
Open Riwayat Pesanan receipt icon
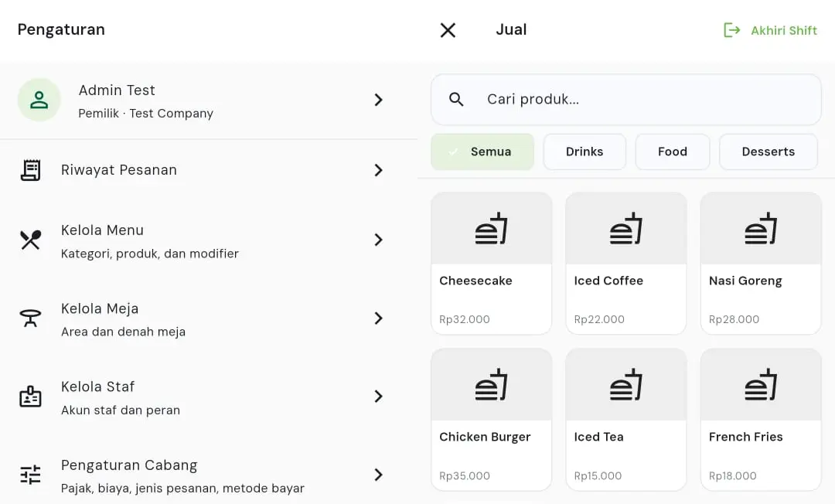(30, 170)
